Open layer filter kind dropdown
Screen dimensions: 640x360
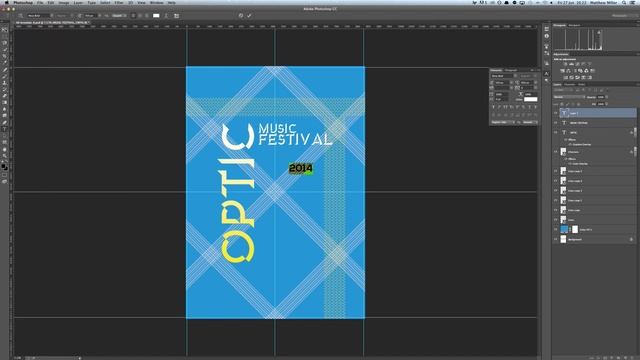(563, 90)
